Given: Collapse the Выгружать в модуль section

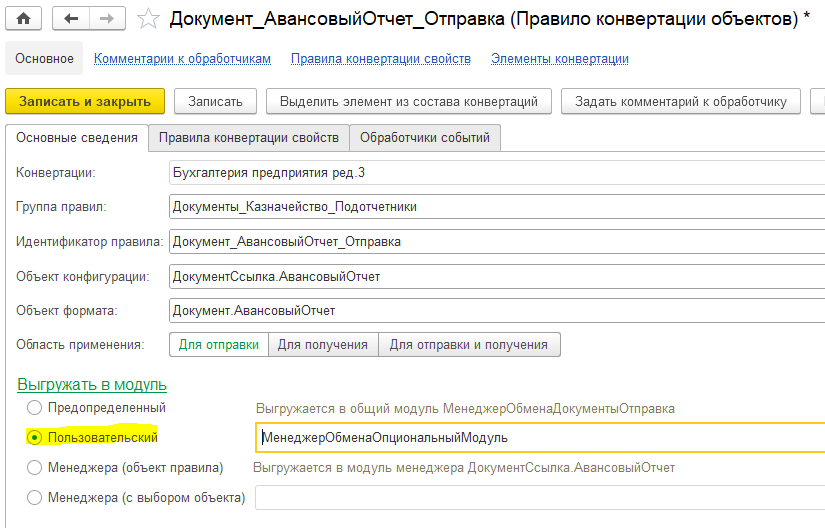Looking at the screenshot, I should tap(92, 384).
